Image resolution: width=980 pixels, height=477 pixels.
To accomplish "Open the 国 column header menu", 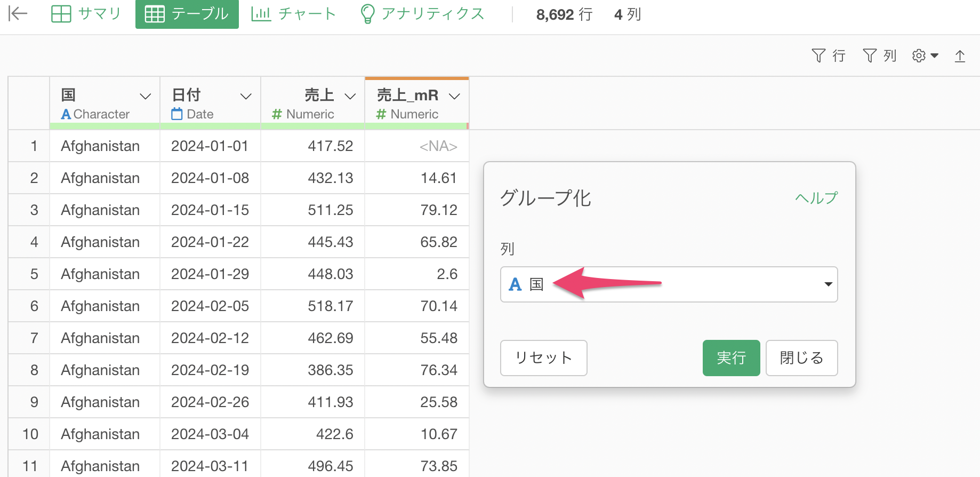I will (x=145, y=97).
